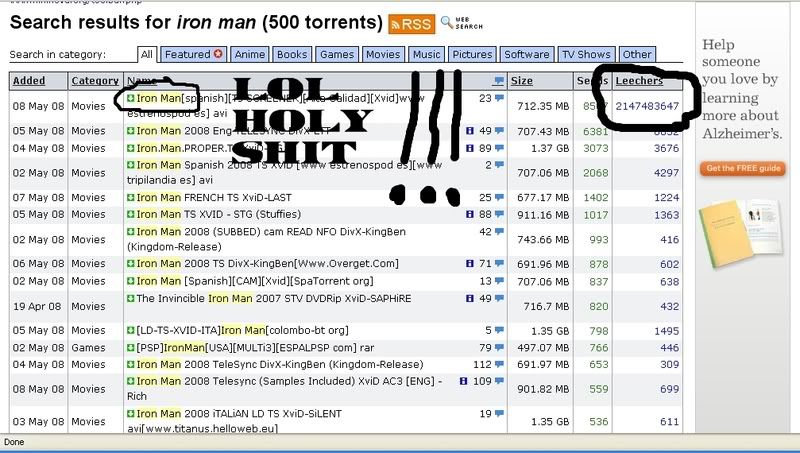Click green download icon for Iron Man TS XVID STG

[131, 214]
